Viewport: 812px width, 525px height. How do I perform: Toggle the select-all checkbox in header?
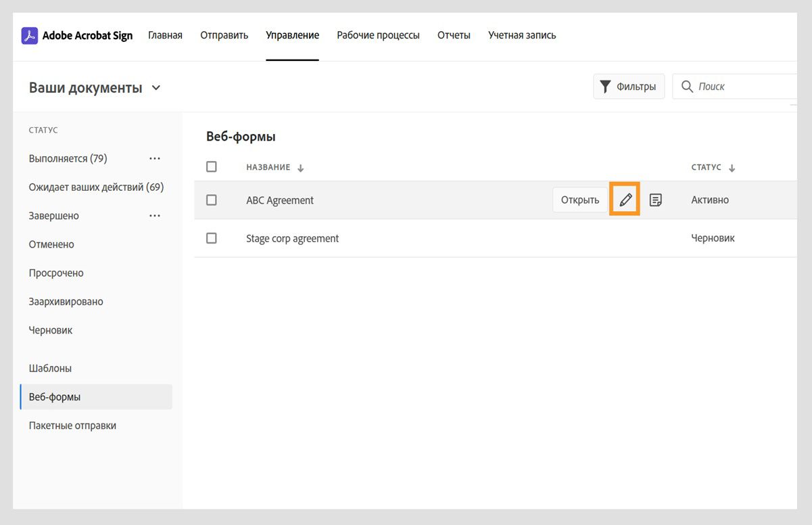click(x=212, y=166)
